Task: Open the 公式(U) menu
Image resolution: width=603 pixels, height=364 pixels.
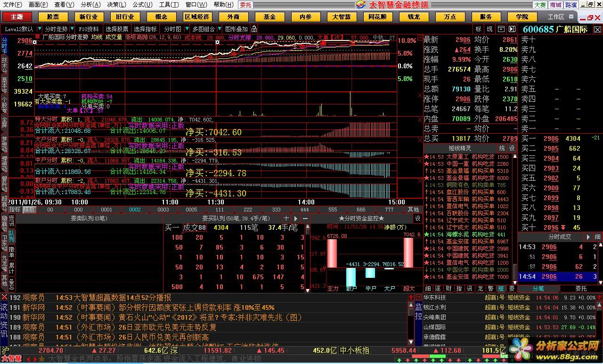Action: (x=142, y=5)
